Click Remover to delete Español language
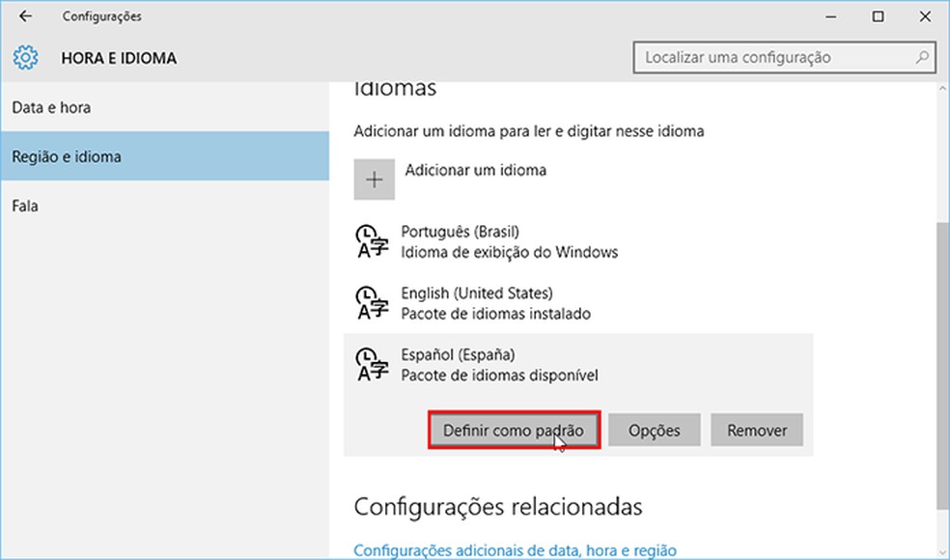 [757, 430]
